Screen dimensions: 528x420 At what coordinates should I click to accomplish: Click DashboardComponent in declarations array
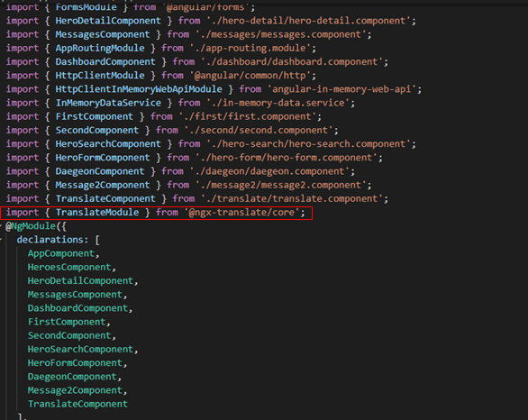pos(77,308)
